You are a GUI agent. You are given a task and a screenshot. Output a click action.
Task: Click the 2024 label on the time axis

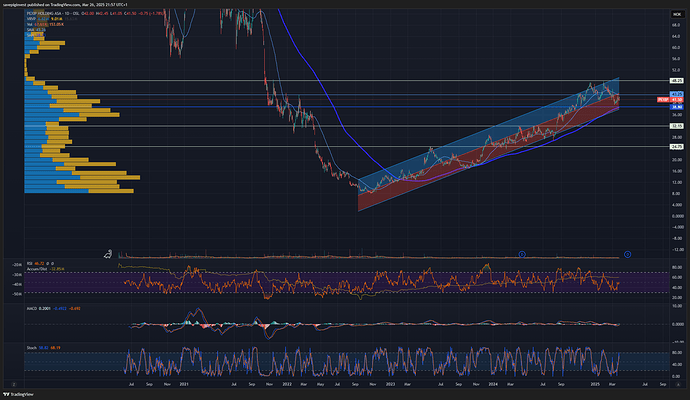(x=493, y=384)
